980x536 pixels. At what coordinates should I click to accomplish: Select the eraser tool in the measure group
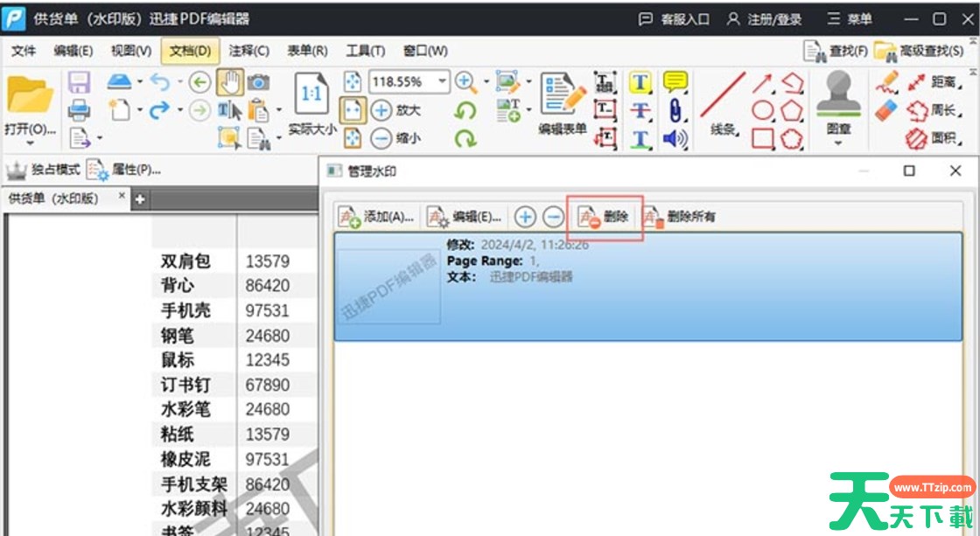(885, 108)
